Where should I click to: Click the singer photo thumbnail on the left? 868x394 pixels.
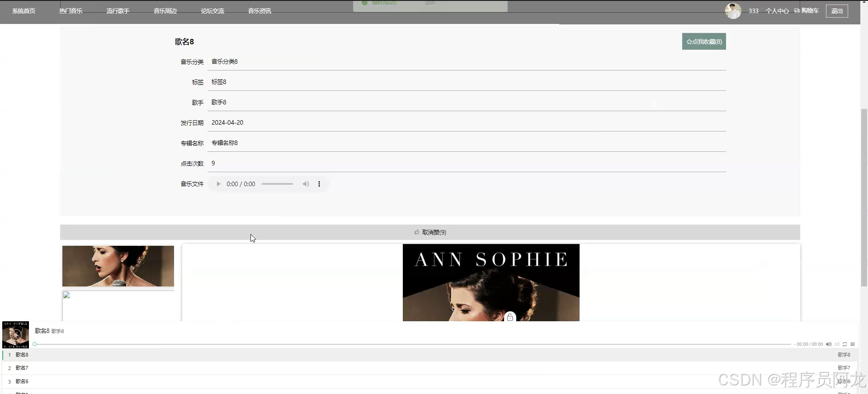(x=118, y=266)
